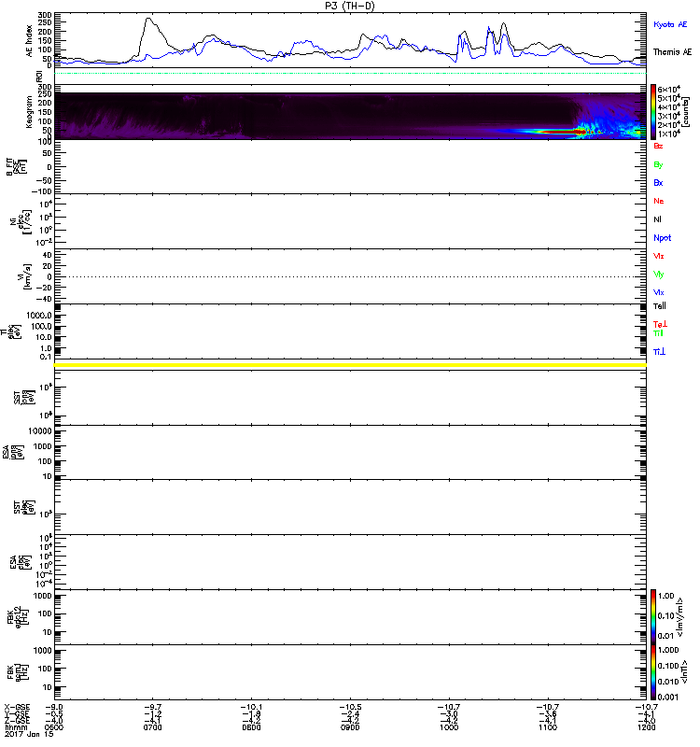
Task: Select the black Ni legend label
Action: [x=657, y=219]
